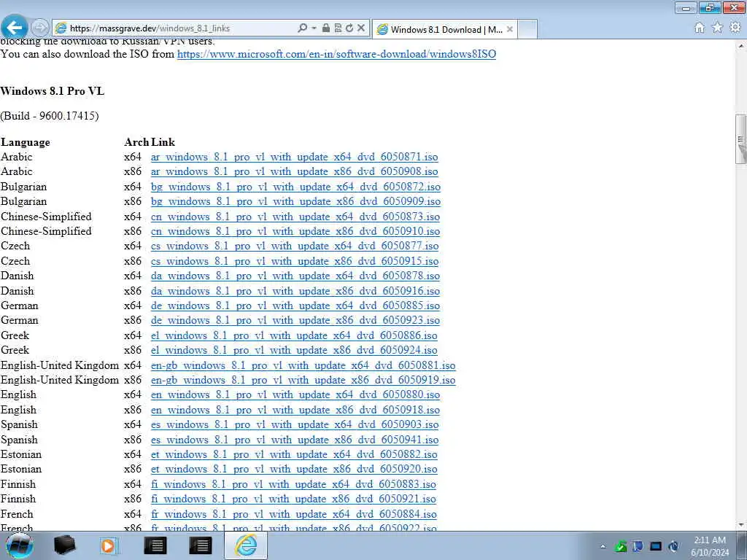747x560 pixels.
Task: Open the 2:11 AM clock in tray
Action: pyautogui.click(x=710, y=546)
